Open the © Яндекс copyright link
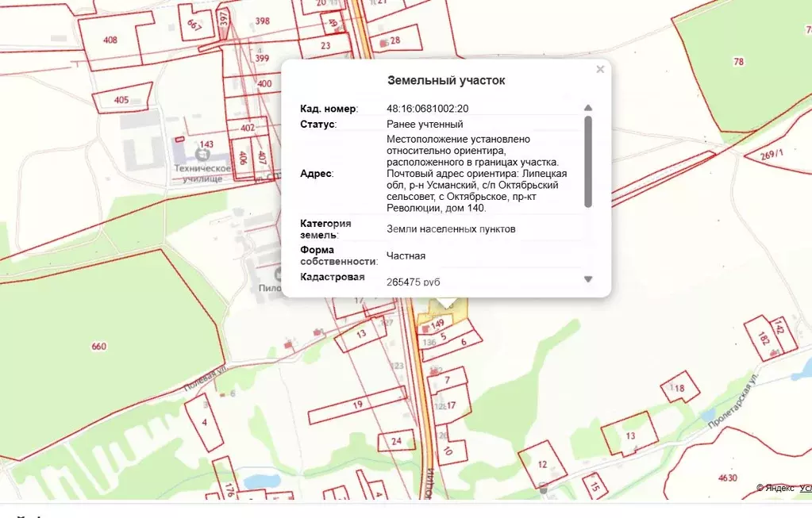The width and height of the screenshot is (812, 518). (x=774, y=488)
